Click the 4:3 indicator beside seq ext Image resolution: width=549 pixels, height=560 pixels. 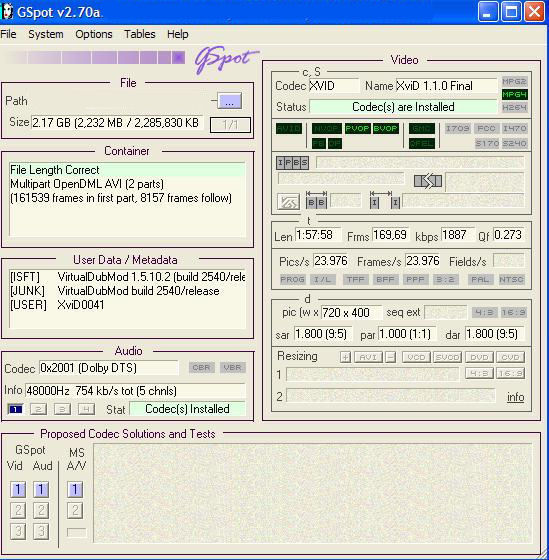pyautogui.click(x=485, y=313)
